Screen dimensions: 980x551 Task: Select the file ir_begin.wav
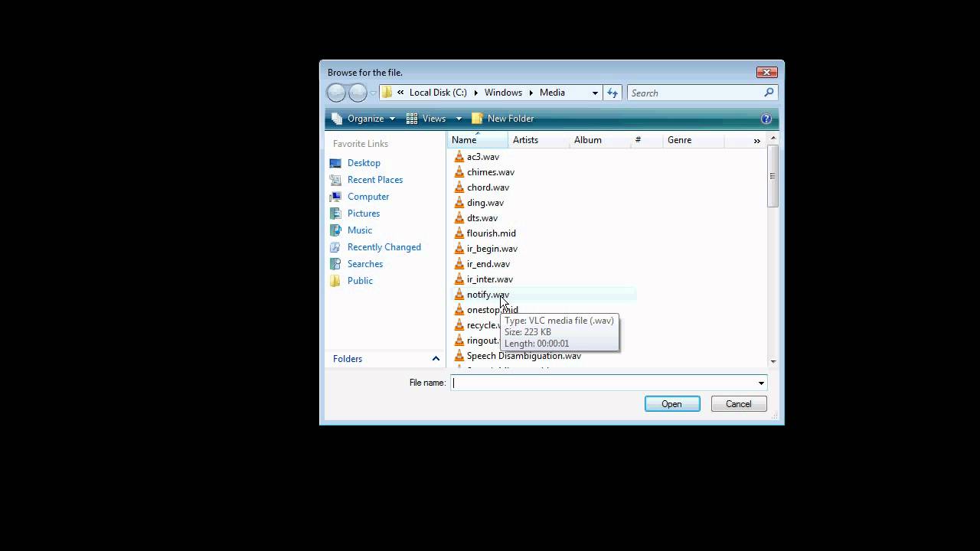pos(492,249)
